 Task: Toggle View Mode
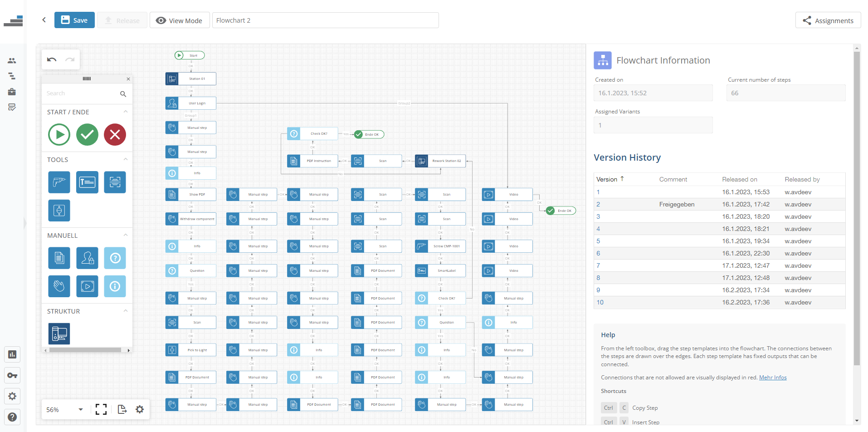coord(180,20)
